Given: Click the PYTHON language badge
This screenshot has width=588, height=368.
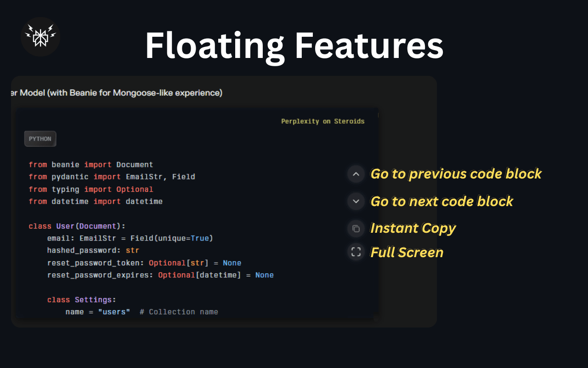Looking at the screenshot, I should tap(40, 139).
